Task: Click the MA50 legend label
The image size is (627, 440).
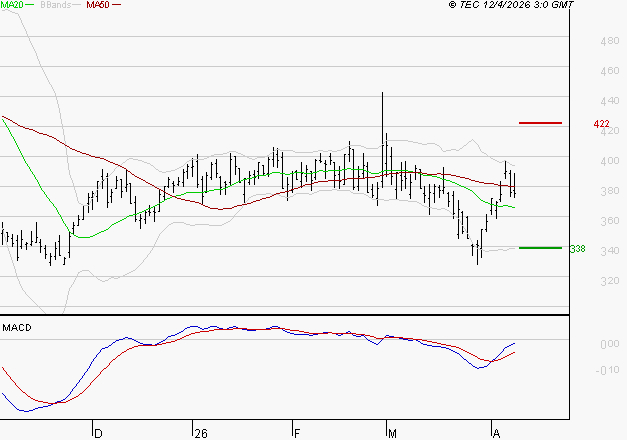Action: [98, 5]
